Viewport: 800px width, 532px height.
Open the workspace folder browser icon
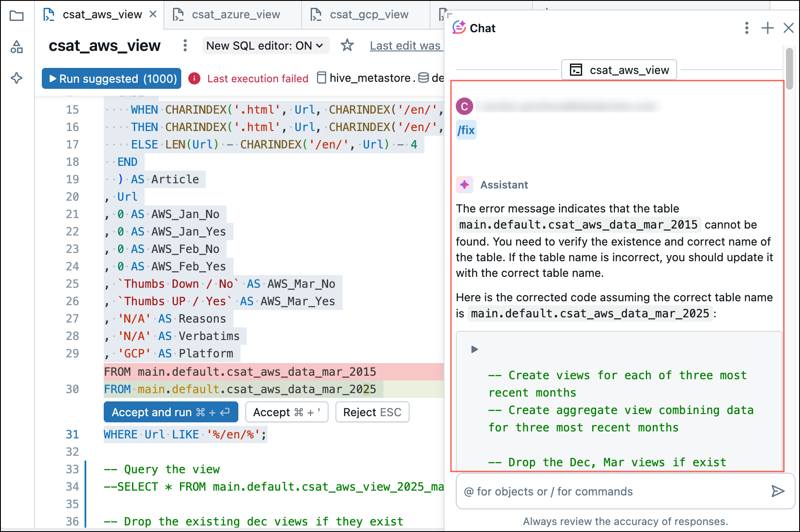(17, 16)
